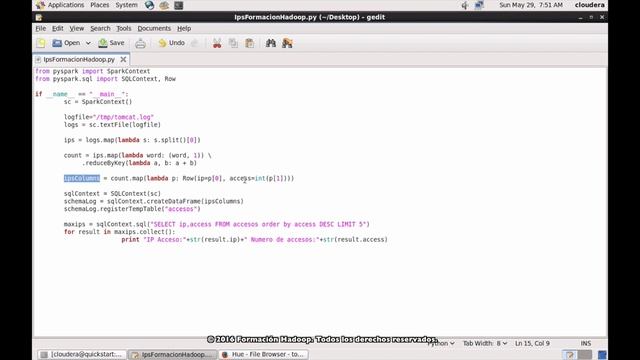Create a new document with the New icon

click(x=41, y=43)
